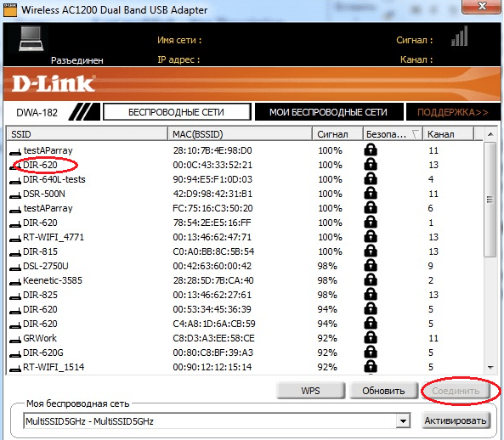The image size is (504, 440).
Task: Expand the MultiSSID5GHz profile dropdown arrow
Action: pyautogui.click(x=403, y=420)
